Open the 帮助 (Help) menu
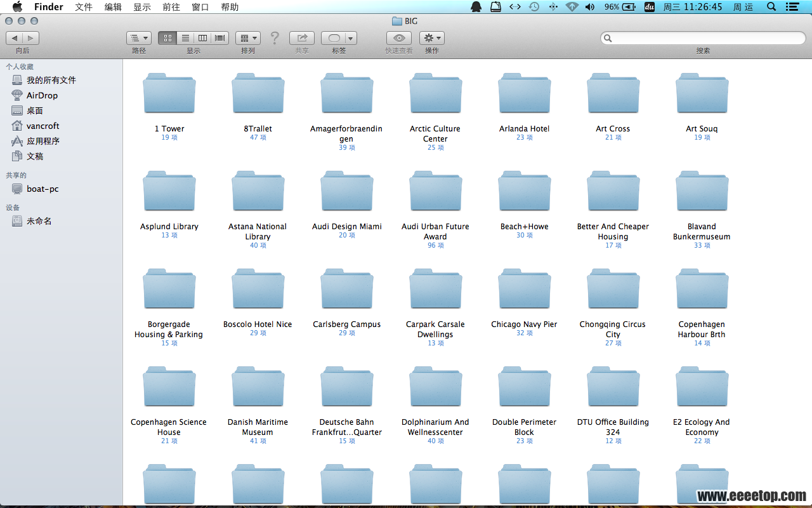Image resolution: width=812 pixels, height=508 pixels. 230,7
